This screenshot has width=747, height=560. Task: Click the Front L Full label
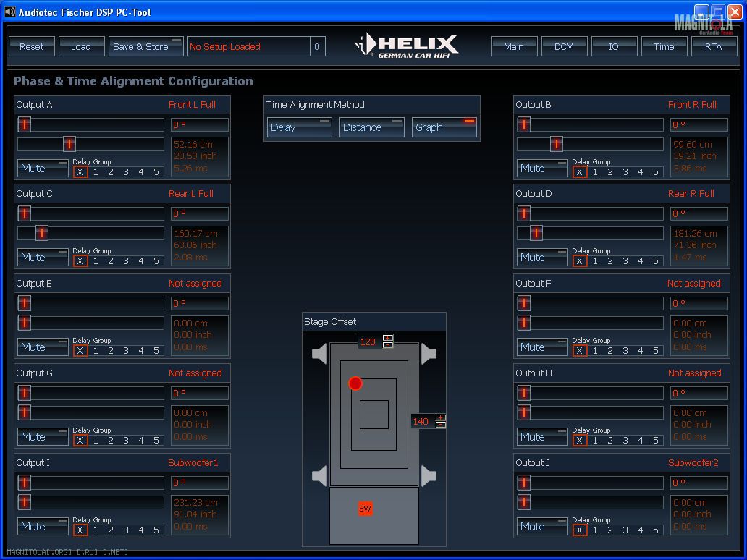point(192,104)
